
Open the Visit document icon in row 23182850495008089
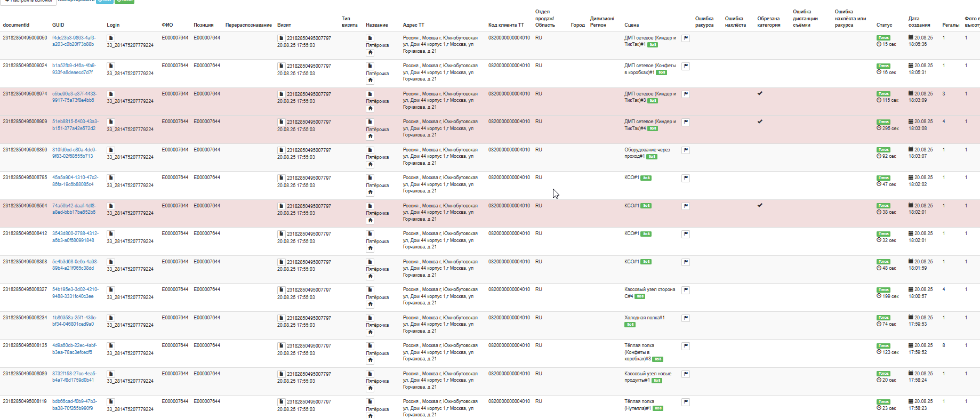click(x=281, y=374)
